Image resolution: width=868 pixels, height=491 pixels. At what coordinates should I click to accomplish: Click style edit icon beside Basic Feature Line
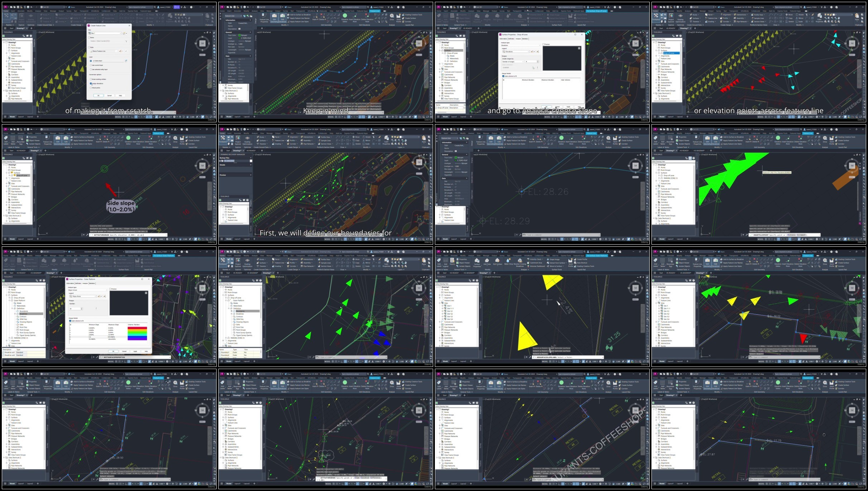click(120, 51)
